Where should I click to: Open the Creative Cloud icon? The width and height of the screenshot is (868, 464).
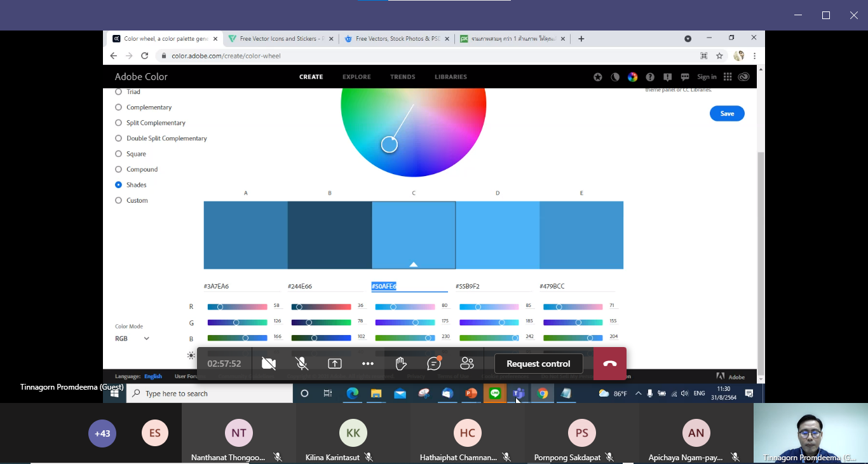point(744,77)
